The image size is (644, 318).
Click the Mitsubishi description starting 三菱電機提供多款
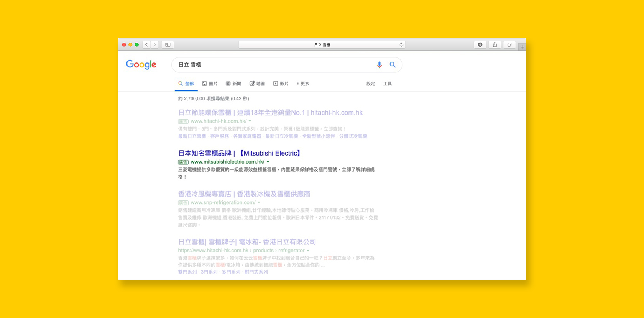[x=276, y=173]
